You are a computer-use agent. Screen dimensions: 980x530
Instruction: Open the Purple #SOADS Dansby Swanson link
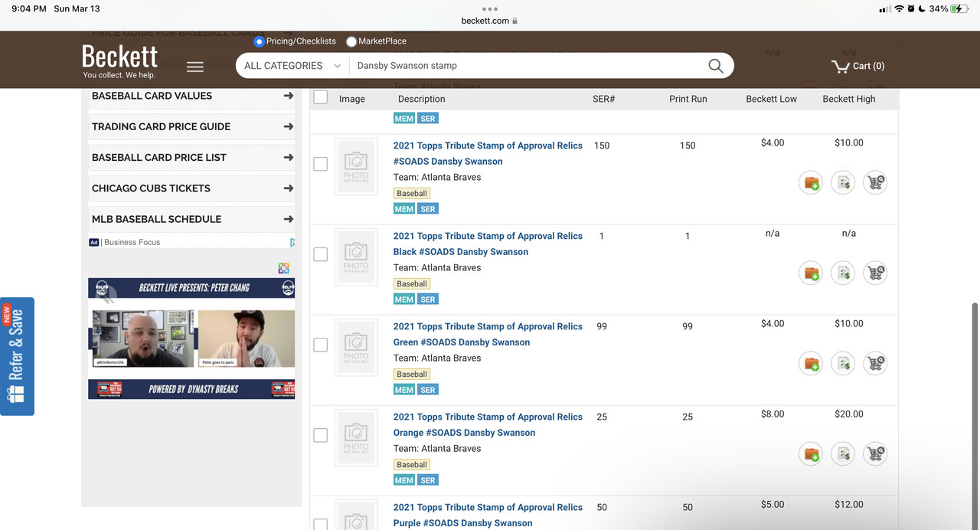[x=488, y=515]
